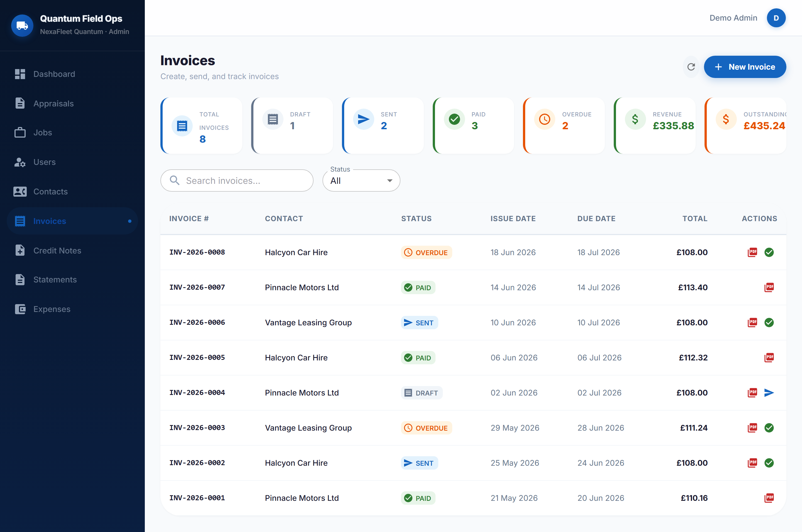Click invoice number INV-2026-0006
Image resolution: width=802 pixels, height=532 pixels.
point(197,322)
